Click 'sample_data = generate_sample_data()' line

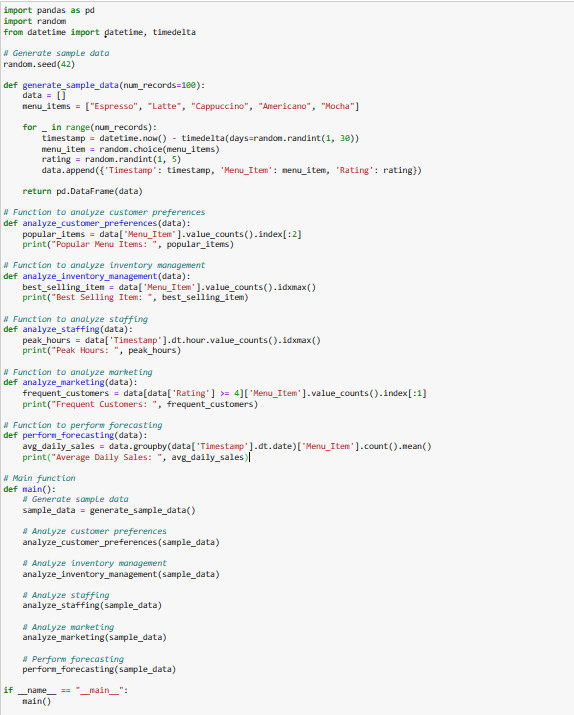pos(109,509)
